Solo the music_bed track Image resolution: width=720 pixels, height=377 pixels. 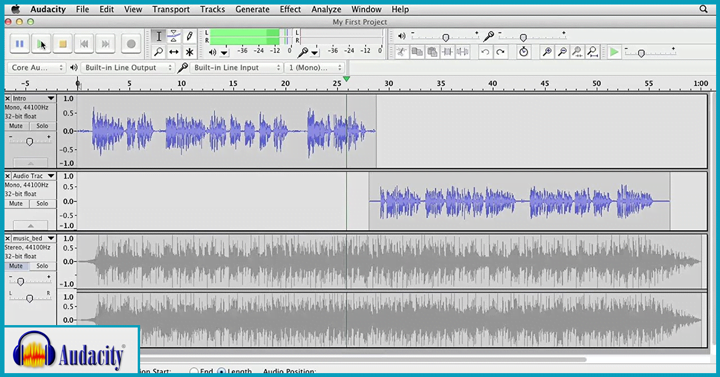coord(42,266)
